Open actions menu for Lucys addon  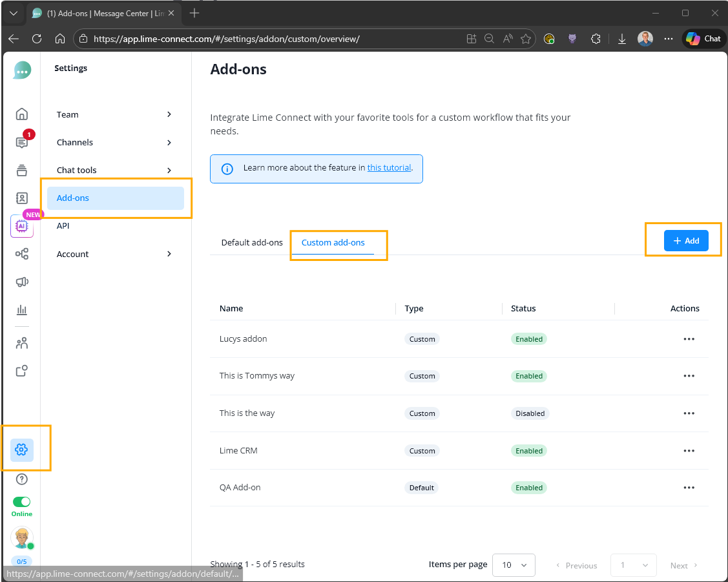689,338
